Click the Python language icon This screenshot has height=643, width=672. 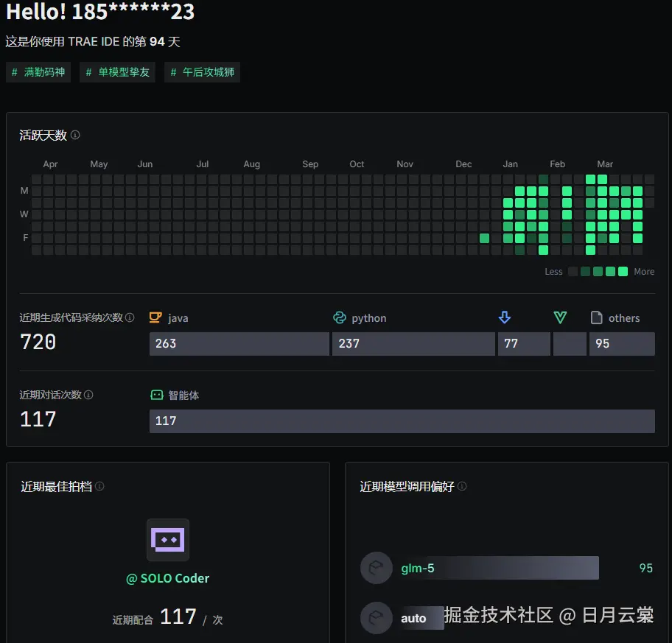pos(340,317)
